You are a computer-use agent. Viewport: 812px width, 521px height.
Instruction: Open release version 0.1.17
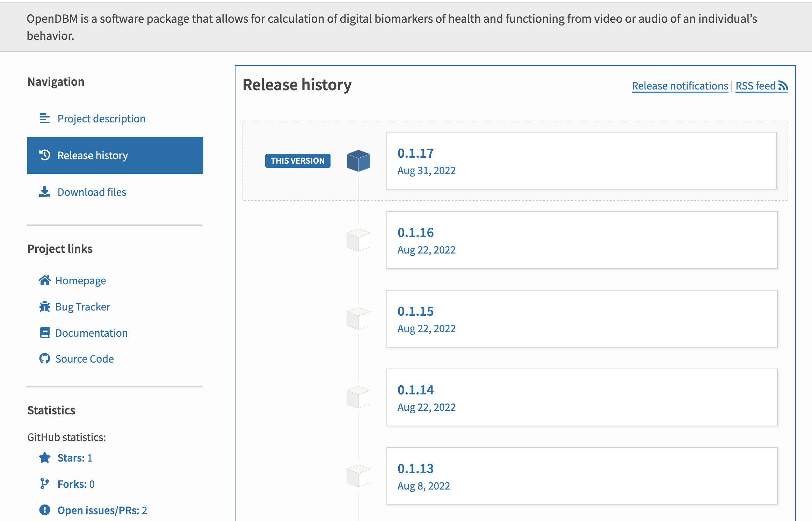pyautogui.click(x=582, y=161)
